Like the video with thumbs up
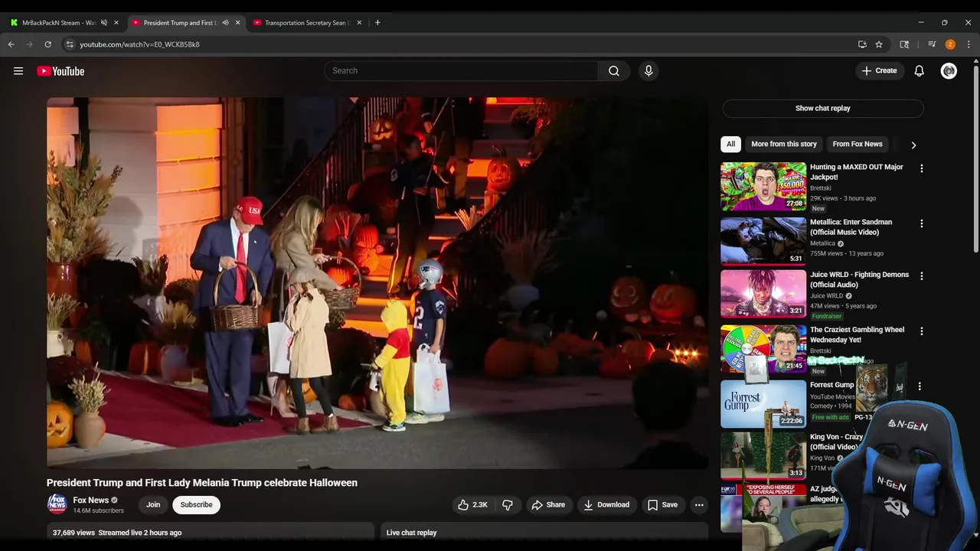Screen dimensions: 980x551 tap(472, 504)
